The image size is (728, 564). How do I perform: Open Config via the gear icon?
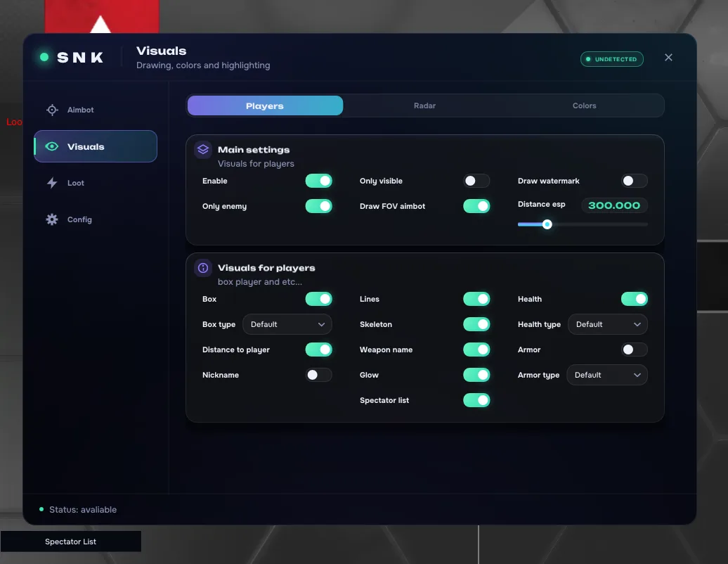click(x=52, y=219)
